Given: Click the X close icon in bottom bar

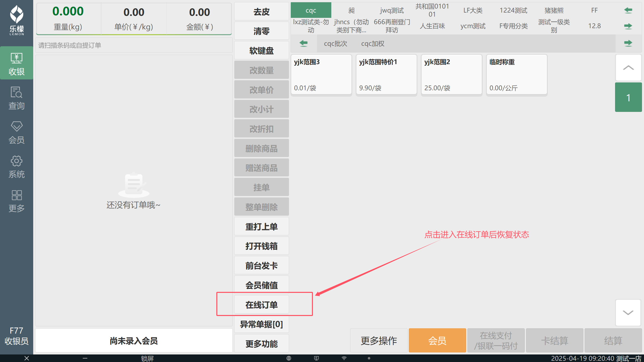Looking at the screenshot, I should [x=27, y=358].
